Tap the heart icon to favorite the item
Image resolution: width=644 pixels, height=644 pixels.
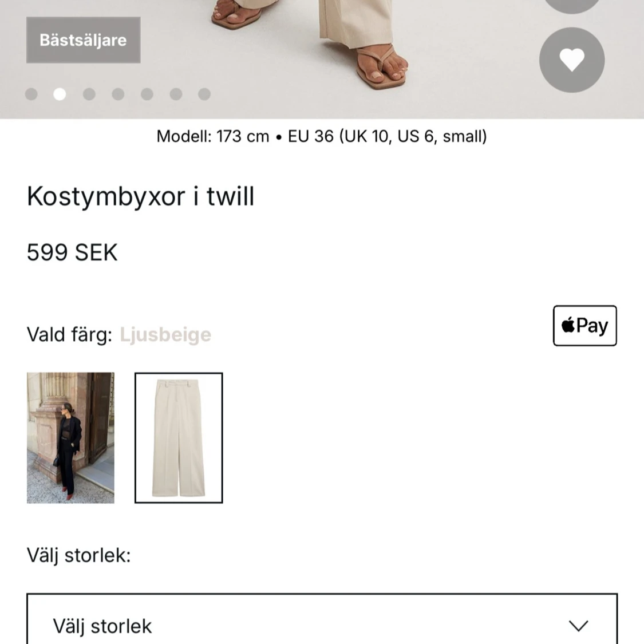pos(572,60)
